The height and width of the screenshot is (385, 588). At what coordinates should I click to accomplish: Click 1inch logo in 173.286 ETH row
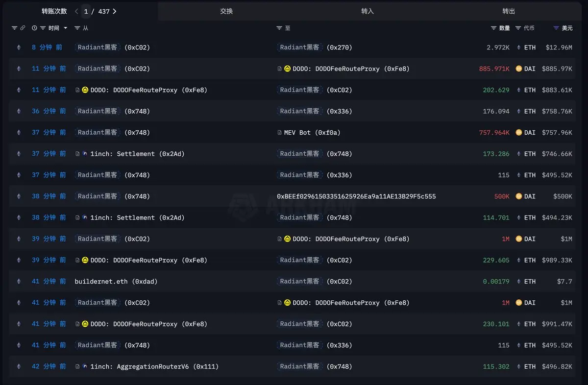pyautogui.click(x=85, y=154)
